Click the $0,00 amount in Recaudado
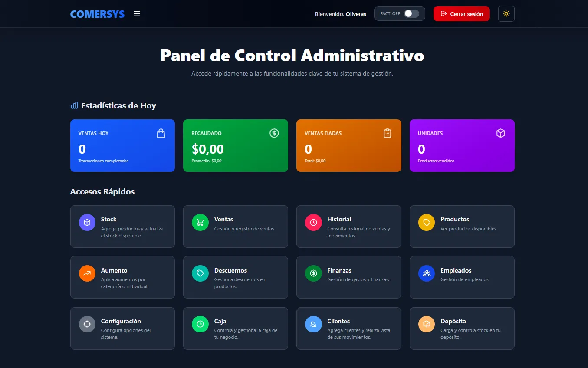This screenshot has width=588, height=368. tap(208, 149)
